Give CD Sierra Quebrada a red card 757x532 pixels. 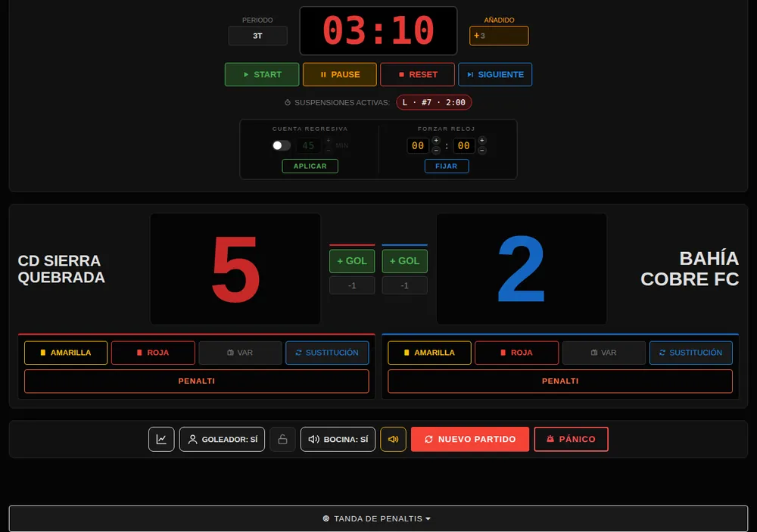point(153,353)
